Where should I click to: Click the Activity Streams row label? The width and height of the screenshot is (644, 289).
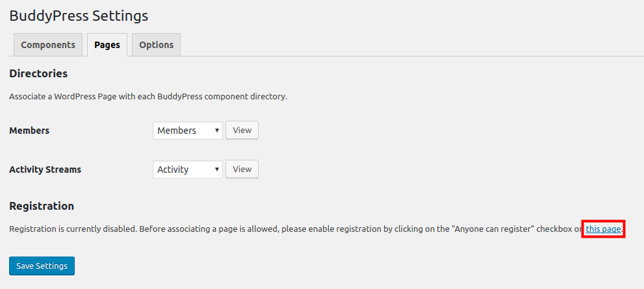(45, 170)
